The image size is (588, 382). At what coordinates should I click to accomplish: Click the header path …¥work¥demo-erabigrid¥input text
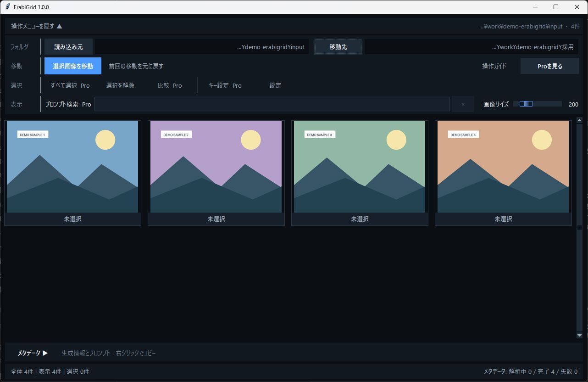521,26
